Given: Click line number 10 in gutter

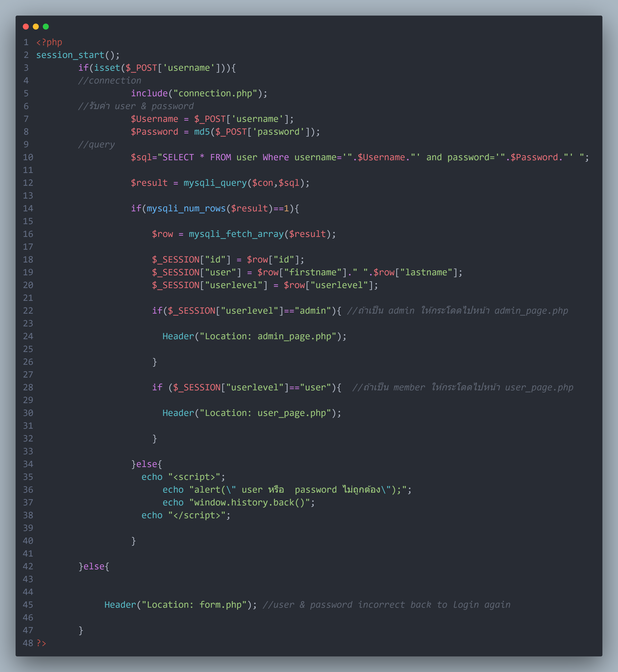Looking at the screenshot, I should click(x=28, y=157).
